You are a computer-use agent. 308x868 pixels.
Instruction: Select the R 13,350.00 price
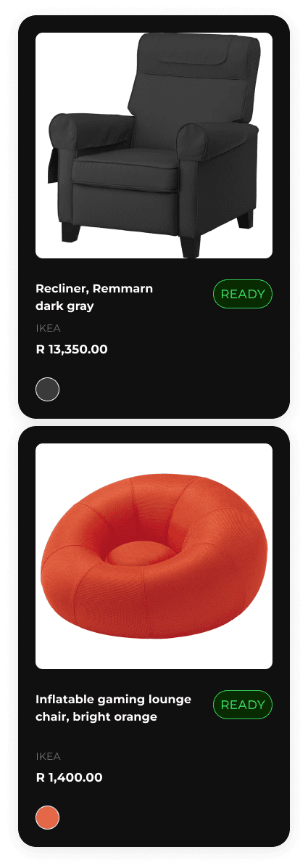click(x=72, y=349)
